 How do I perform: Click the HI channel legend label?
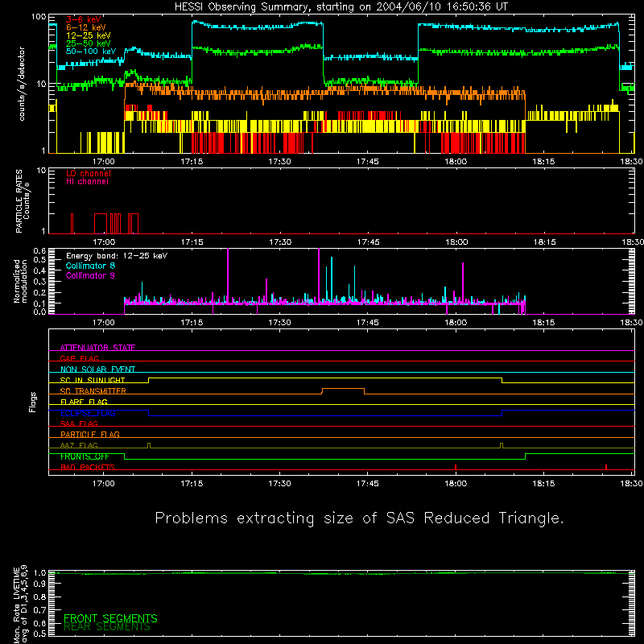coord(87,182)
